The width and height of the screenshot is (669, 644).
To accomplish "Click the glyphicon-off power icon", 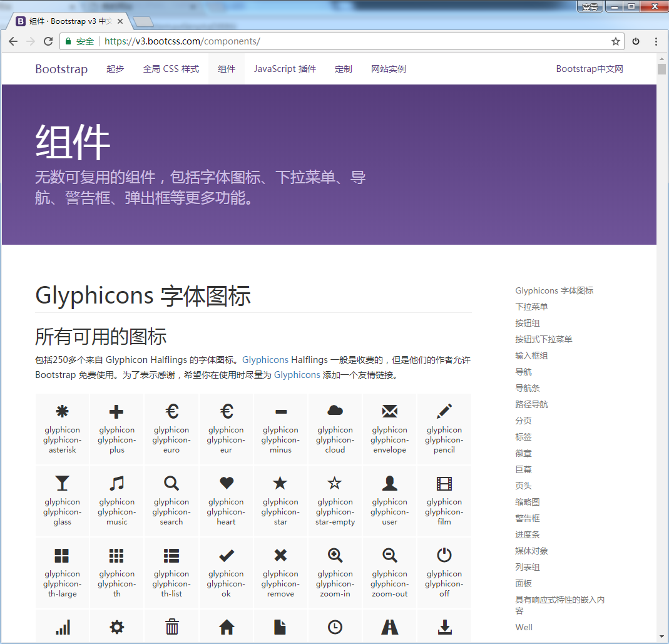I will [x=444, y=555].
